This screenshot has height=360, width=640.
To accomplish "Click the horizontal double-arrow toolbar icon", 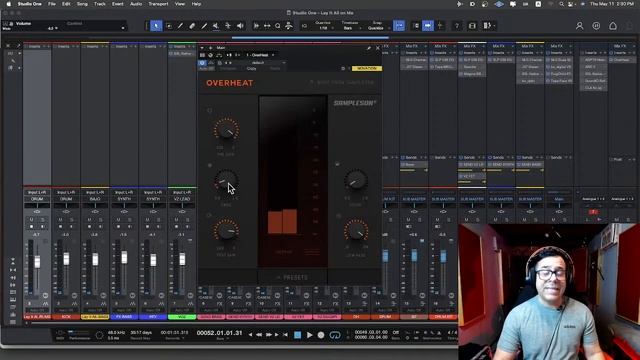I will tap(267, 26).
